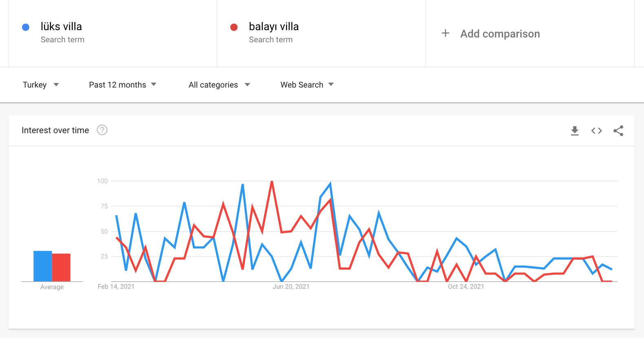Open the All categories dropdown

[219, 85]
